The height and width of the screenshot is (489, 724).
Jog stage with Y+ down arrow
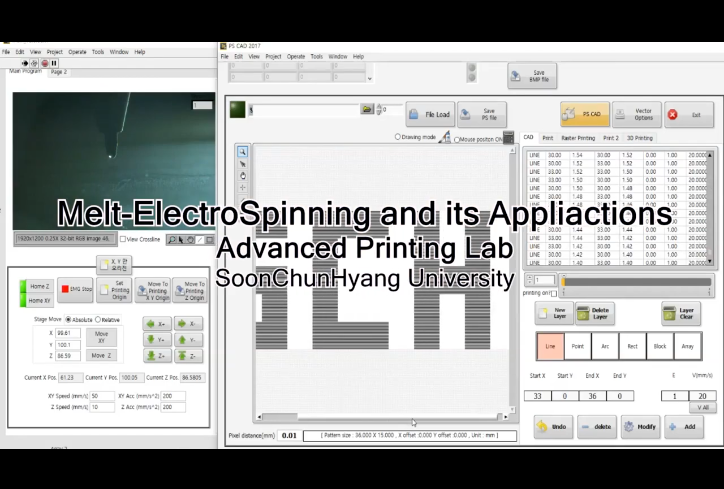157,340
